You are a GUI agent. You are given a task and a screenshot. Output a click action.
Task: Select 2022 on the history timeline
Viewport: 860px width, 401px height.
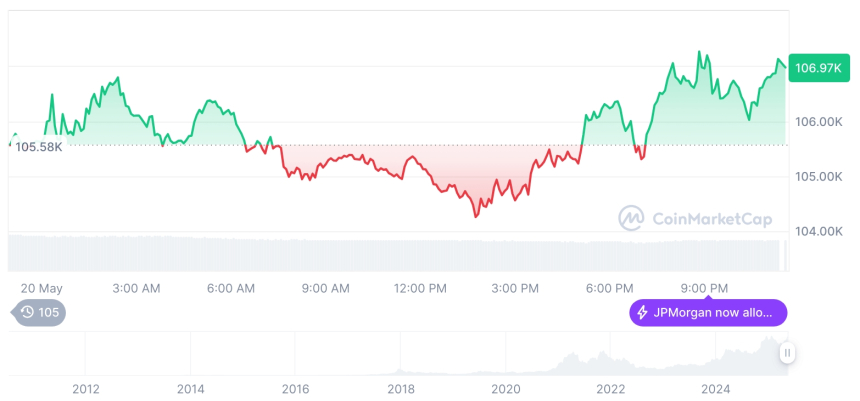tap(611, 388)
